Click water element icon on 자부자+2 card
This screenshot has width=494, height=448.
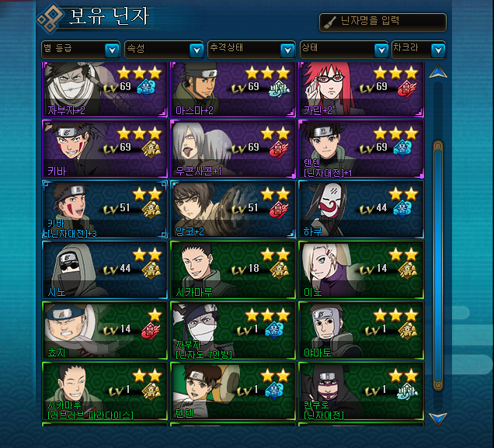pos(146,88)
